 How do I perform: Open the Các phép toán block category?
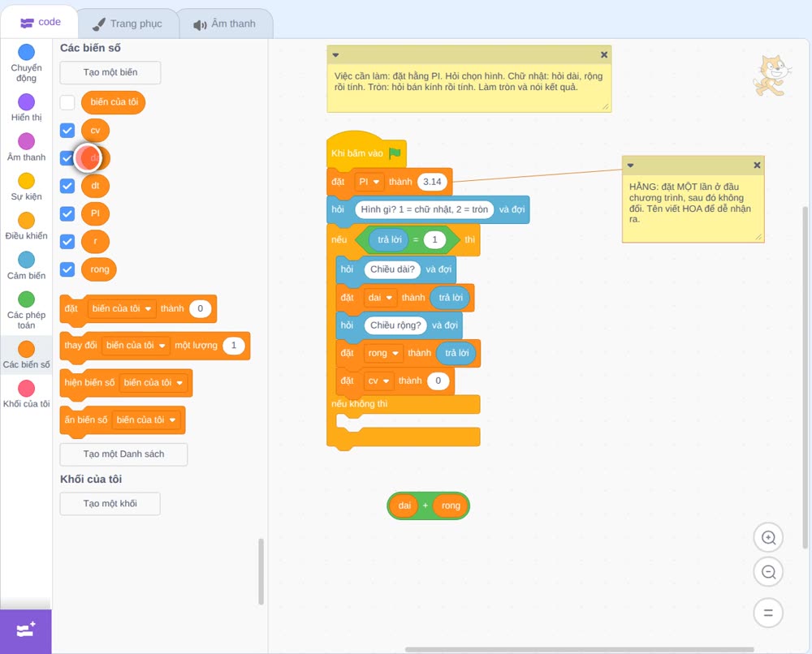click(26, 310)
